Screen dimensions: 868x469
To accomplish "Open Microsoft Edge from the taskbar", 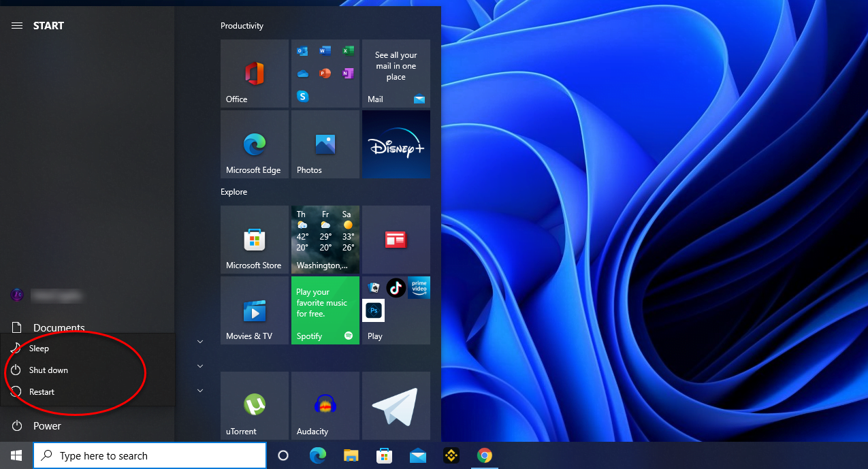I will (x=318, y=456).
